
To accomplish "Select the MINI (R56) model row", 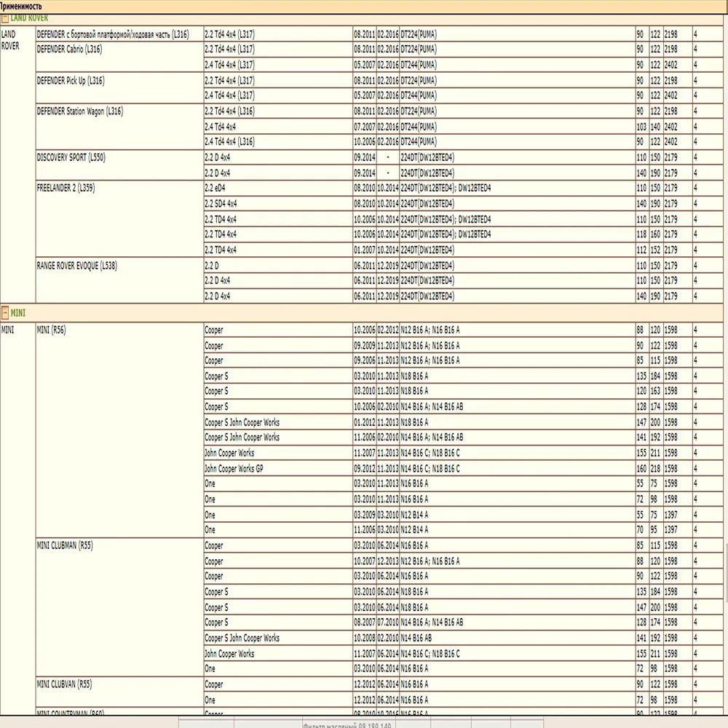I will (55, 330).
